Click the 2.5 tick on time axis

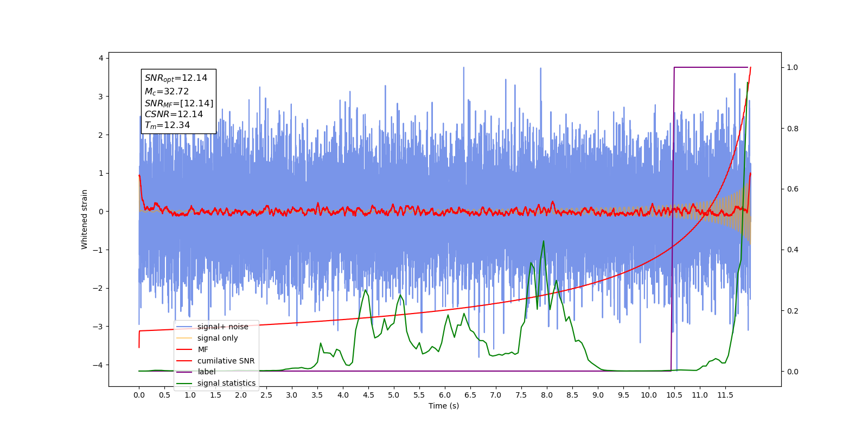pyautogui.click(x=266, y=395)
